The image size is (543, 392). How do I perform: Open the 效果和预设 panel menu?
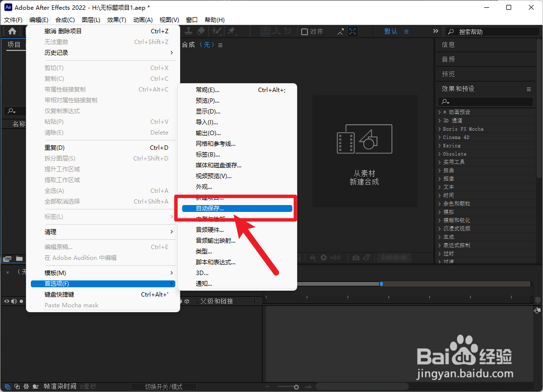[x=529, y=89]
